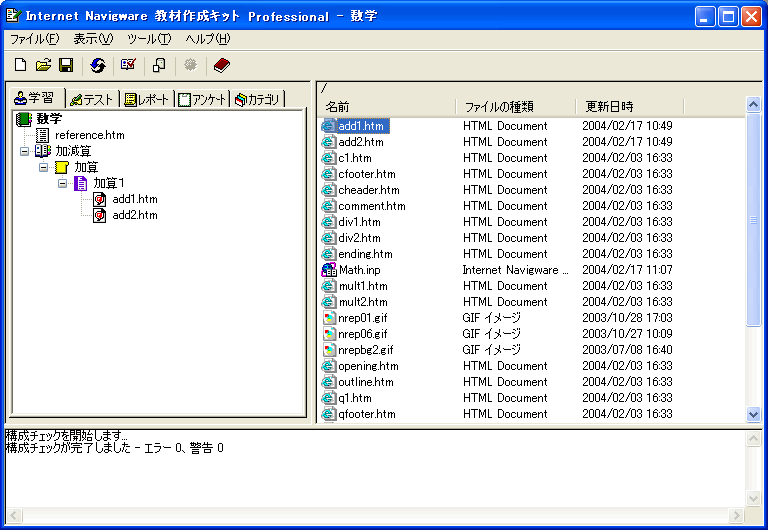Open the 表示(V) menu
The width and height of the screenshot is (768, 530).
pos(93,39)
